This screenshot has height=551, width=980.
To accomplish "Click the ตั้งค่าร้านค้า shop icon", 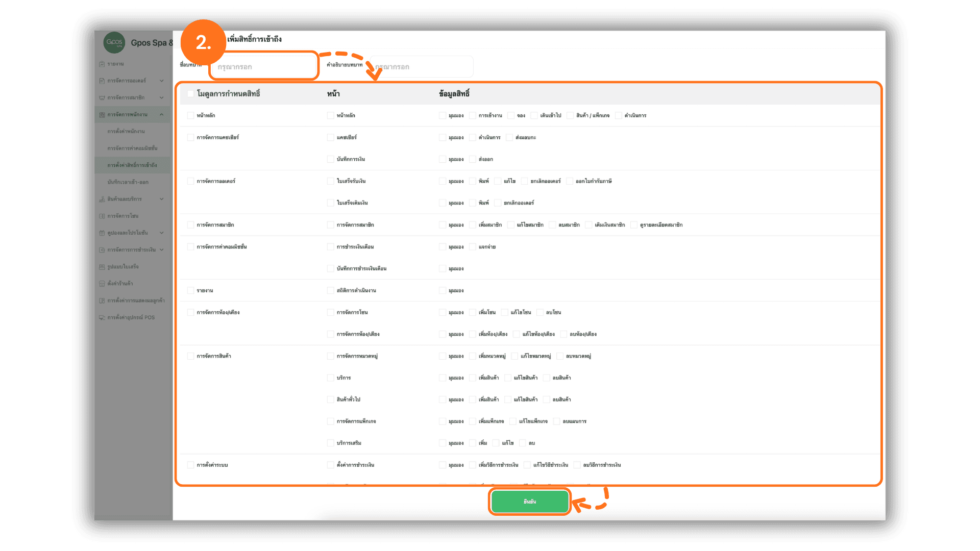I will pos(102,283).
